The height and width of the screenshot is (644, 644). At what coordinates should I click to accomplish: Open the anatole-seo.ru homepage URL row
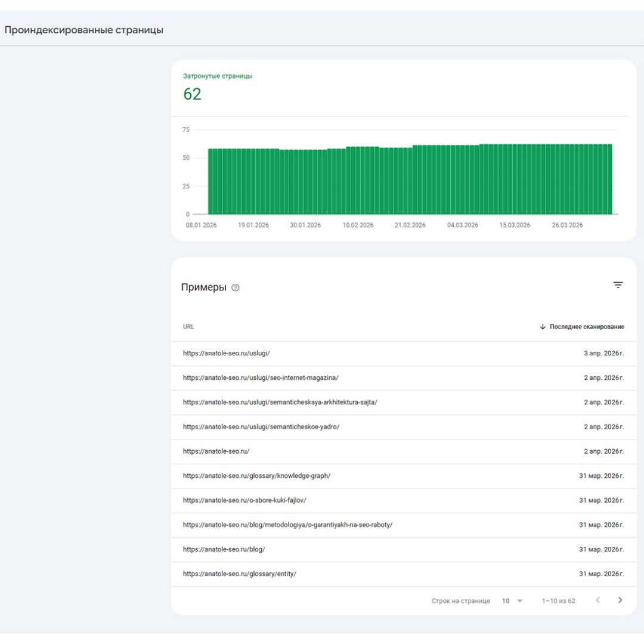tap(216, 451)
